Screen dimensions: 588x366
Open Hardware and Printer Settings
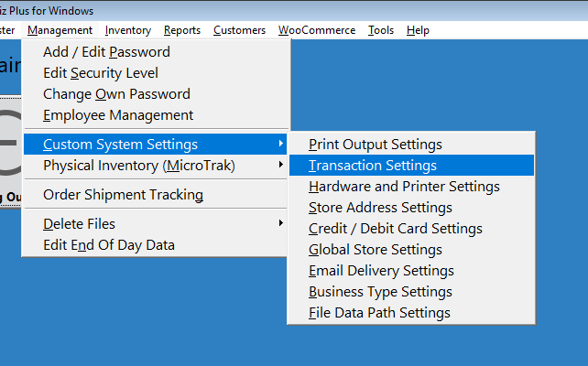tap(411, 186)
